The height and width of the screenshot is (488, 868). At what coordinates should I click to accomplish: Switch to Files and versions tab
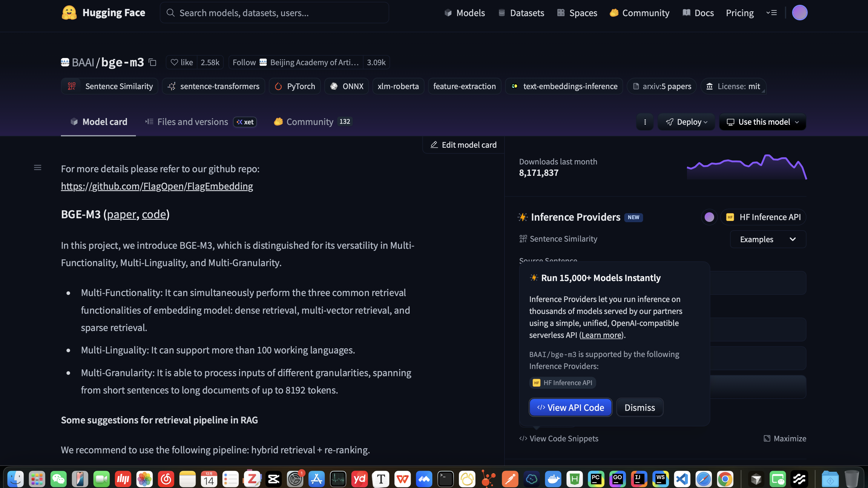click(192, 122)
